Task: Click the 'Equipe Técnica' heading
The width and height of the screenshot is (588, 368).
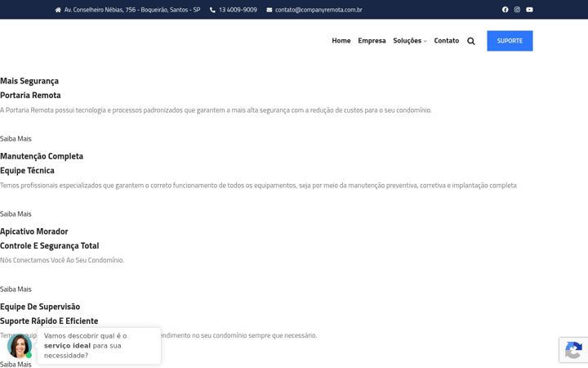Action: click(x=27, y=170)
